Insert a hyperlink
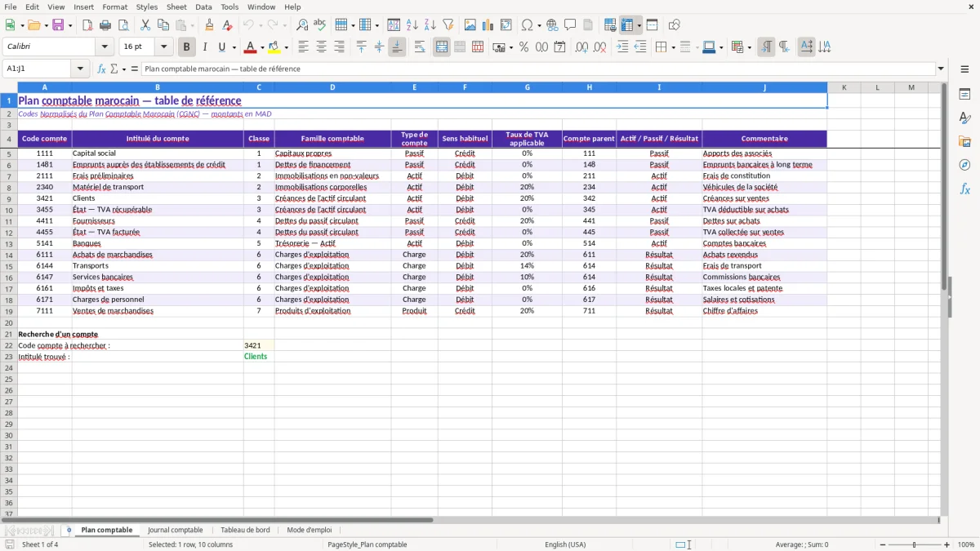The width and height of the screenshot is (980, 551). [x=552, y=25]
